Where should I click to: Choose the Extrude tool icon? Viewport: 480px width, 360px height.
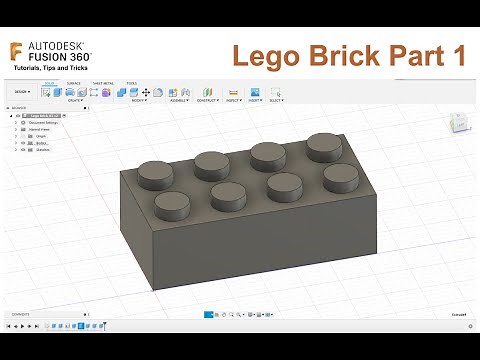58,92
